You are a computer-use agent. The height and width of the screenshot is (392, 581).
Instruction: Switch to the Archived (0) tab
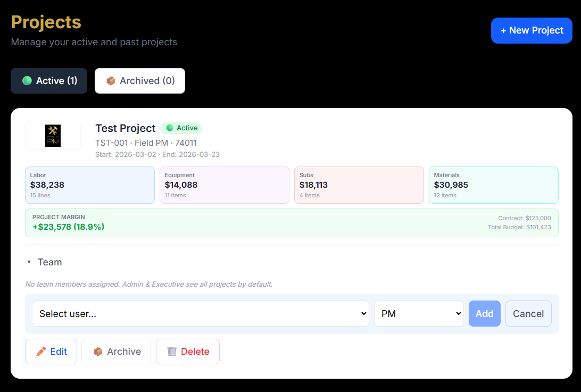point(139,80)
